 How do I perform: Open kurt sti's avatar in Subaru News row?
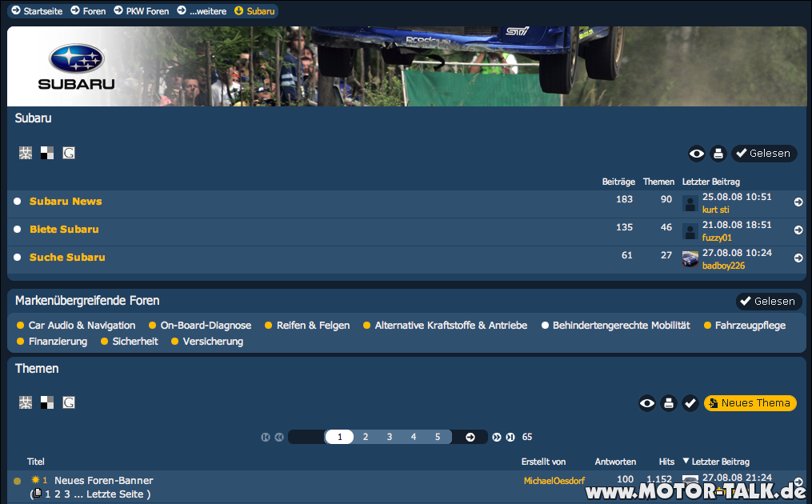point(690,203)
